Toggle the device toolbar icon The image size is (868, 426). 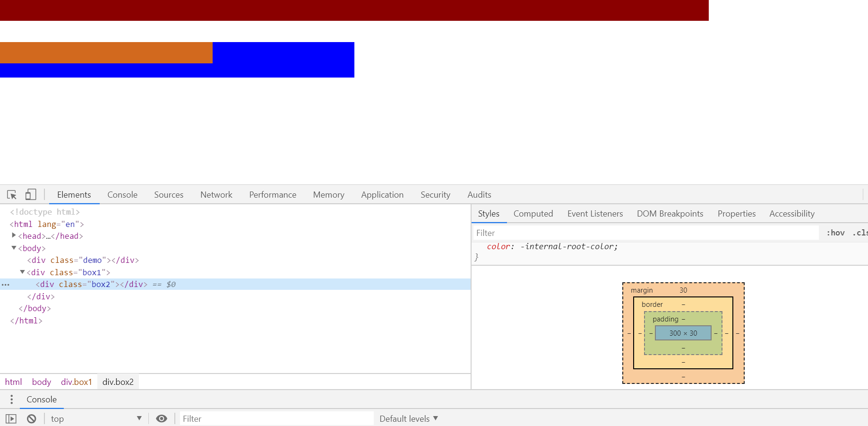point(31,195)
